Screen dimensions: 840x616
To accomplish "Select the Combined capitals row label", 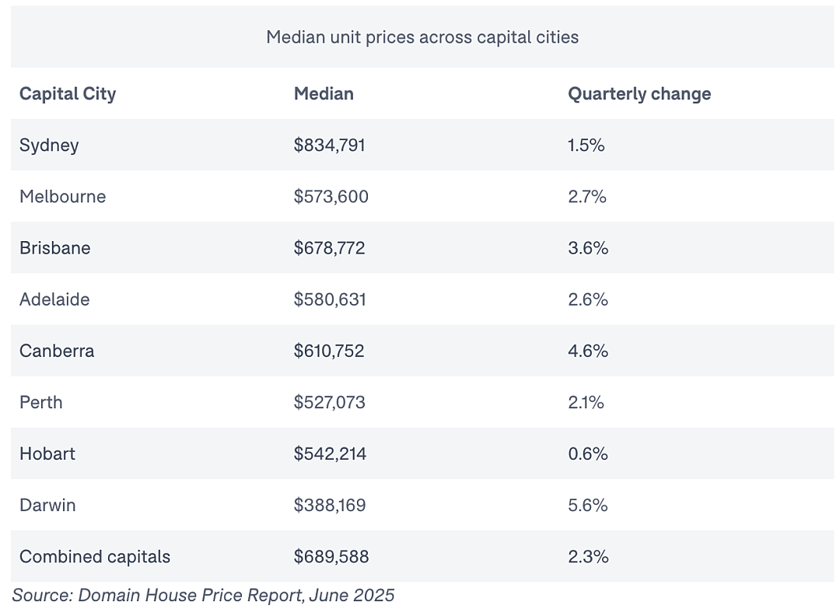I will (95, 557).
